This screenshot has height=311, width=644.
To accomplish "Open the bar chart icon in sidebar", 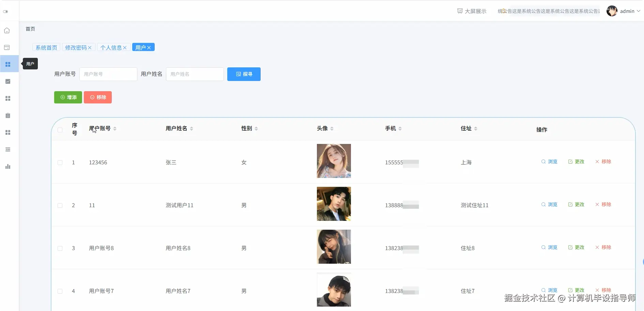I will coord(8,166).
